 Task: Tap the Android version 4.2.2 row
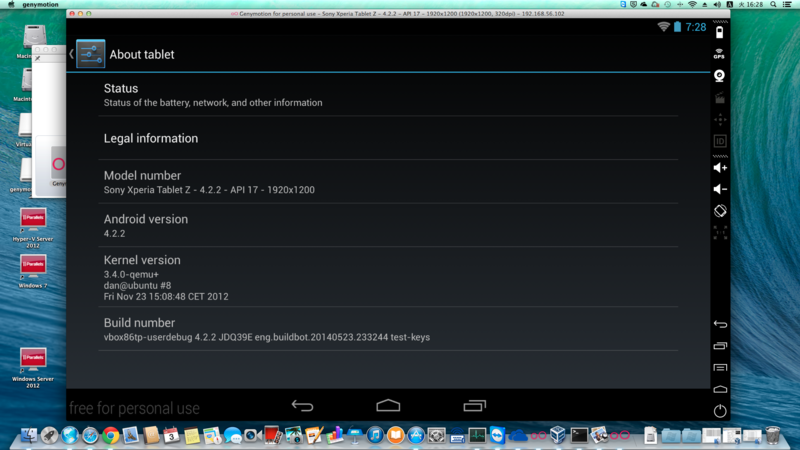pyautogui.click(x=388, y=226)
